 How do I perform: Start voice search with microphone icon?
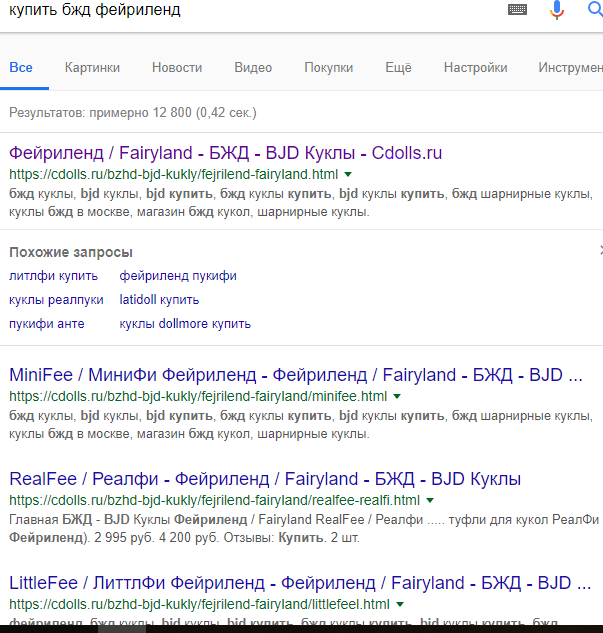557,10
